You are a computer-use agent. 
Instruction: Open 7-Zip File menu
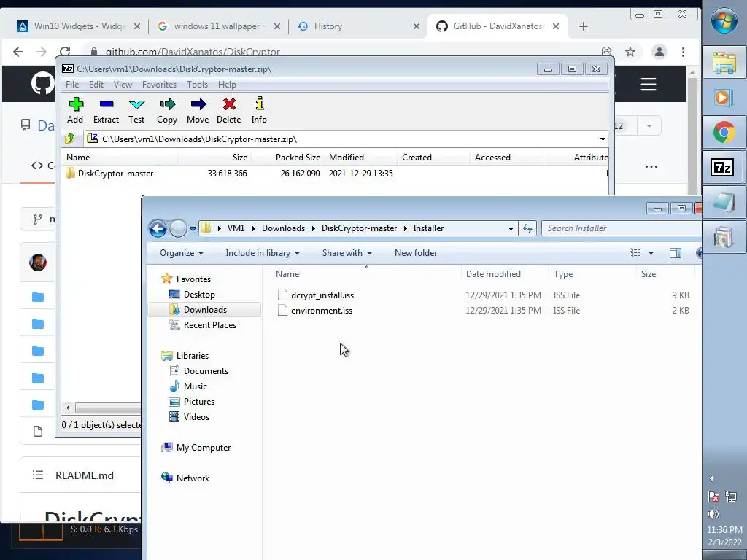72,85
